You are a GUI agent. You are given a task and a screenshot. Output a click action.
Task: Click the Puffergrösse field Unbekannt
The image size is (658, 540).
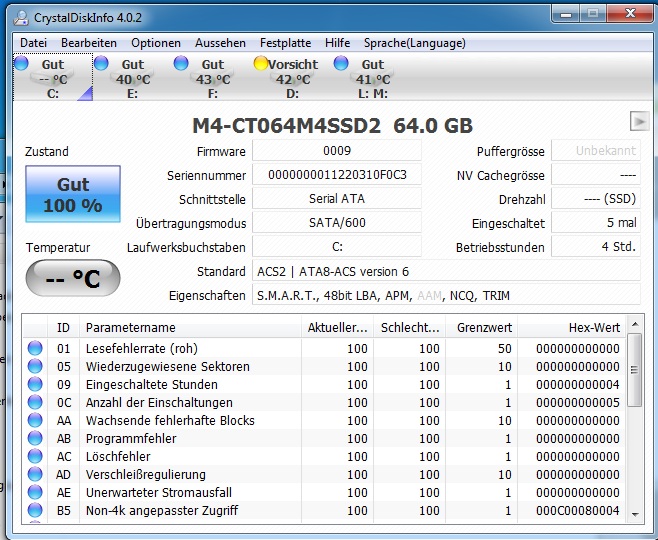[596, 151]
